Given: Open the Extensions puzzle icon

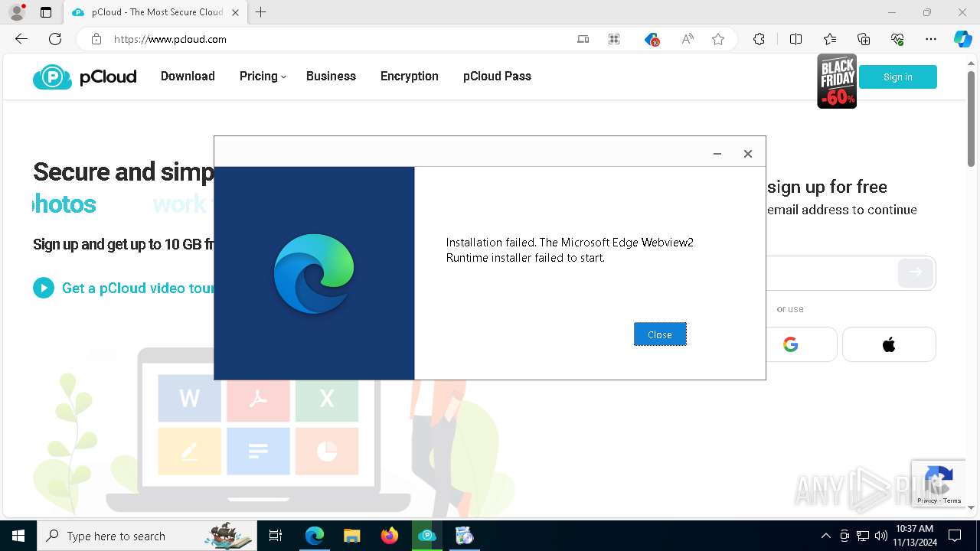Looking at the screenshot, I should pos(759,39).
